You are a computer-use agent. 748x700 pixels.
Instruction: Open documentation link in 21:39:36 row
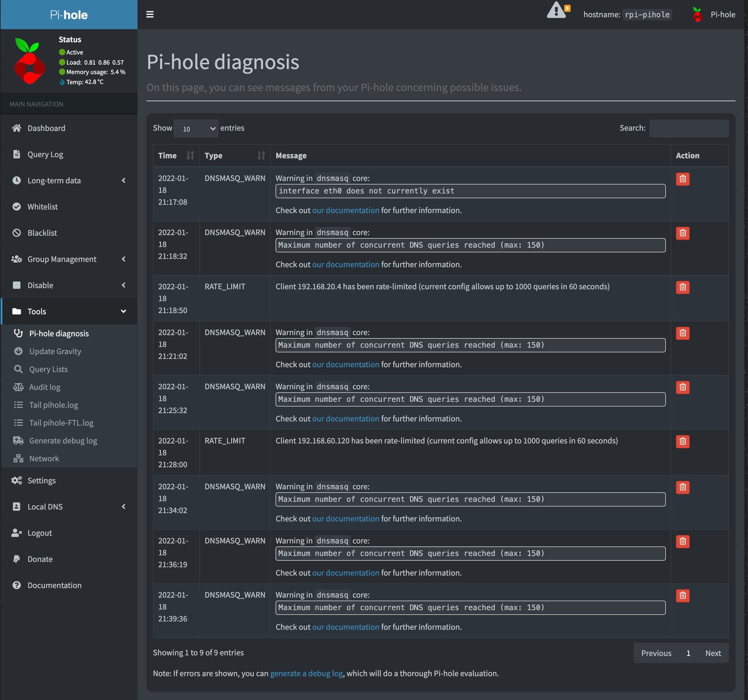(346, 627)
